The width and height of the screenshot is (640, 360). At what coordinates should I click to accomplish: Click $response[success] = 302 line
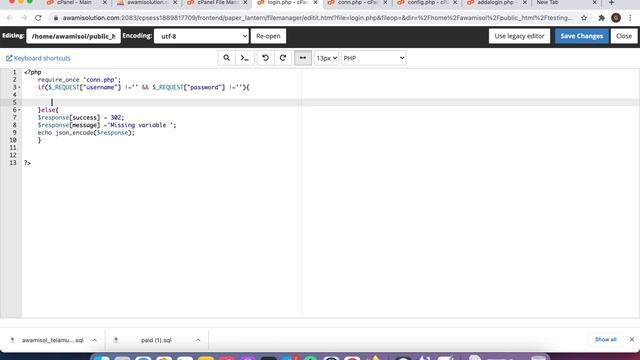[81, 118]
